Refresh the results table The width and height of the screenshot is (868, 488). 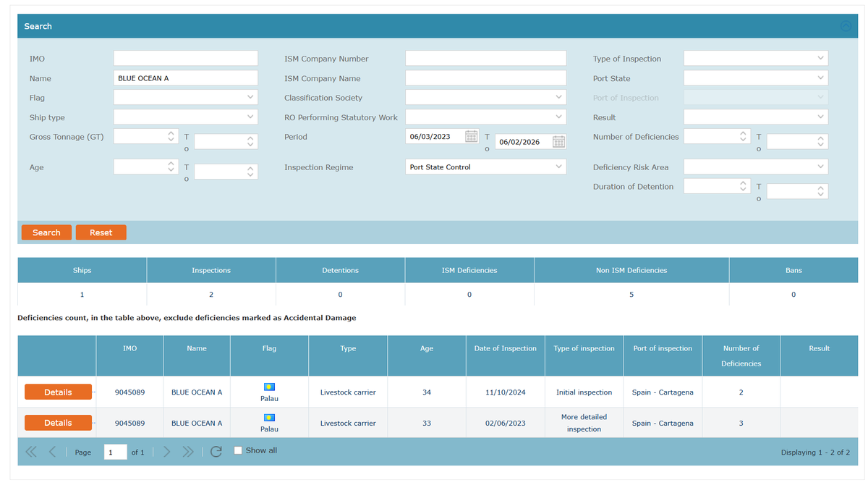(x=216, y=452)
